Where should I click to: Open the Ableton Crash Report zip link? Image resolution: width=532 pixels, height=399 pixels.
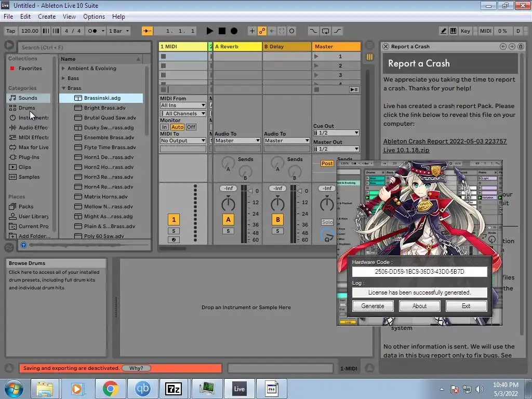click(x=445, y=145)
